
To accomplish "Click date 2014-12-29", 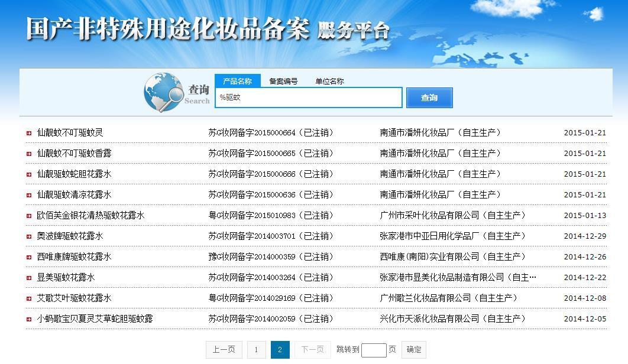I will [x=585, y=236].
